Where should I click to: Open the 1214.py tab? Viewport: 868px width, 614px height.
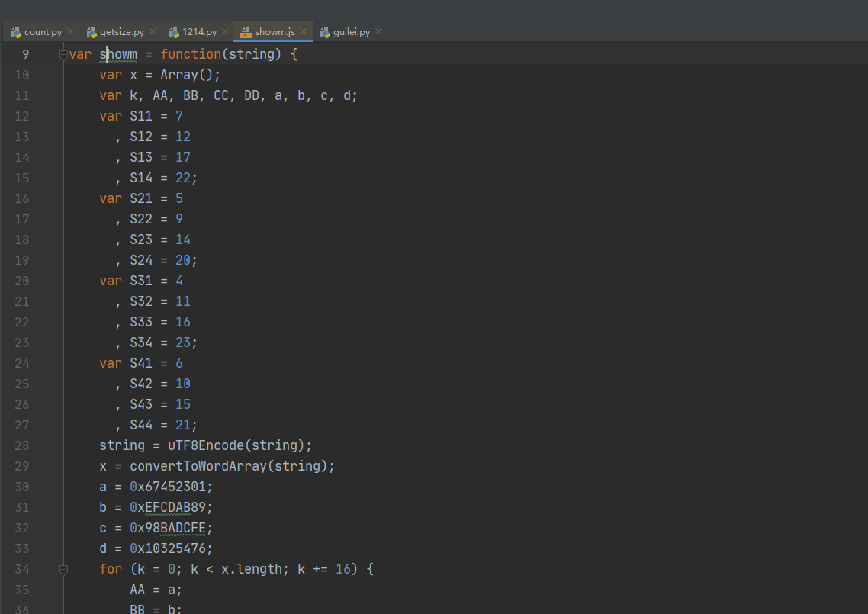tap(199, 32)
